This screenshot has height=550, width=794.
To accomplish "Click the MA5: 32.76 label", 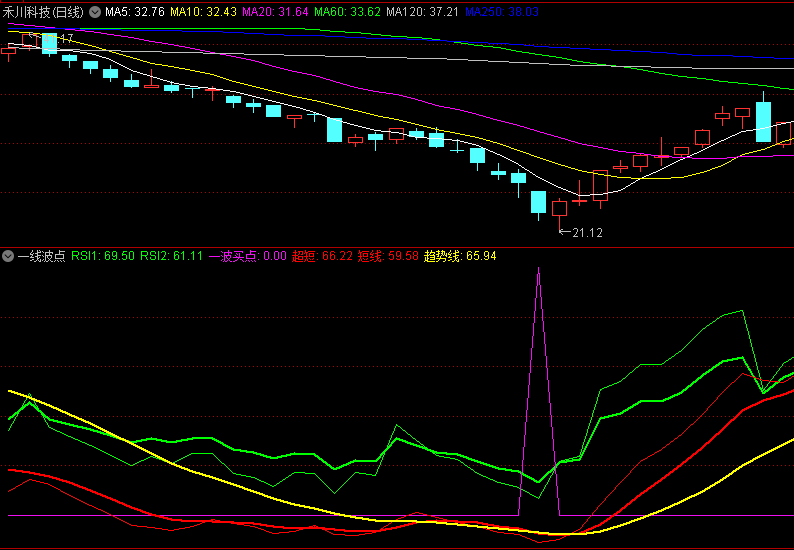I will [135, 12].
